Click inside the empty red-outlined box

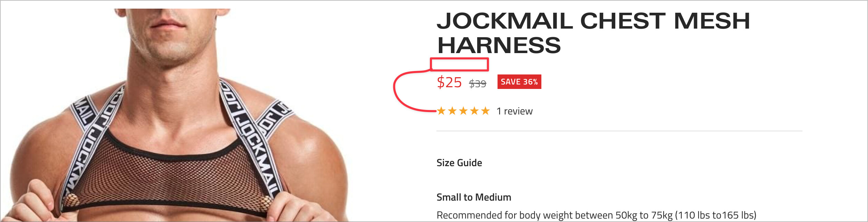(x=459, y=64)
